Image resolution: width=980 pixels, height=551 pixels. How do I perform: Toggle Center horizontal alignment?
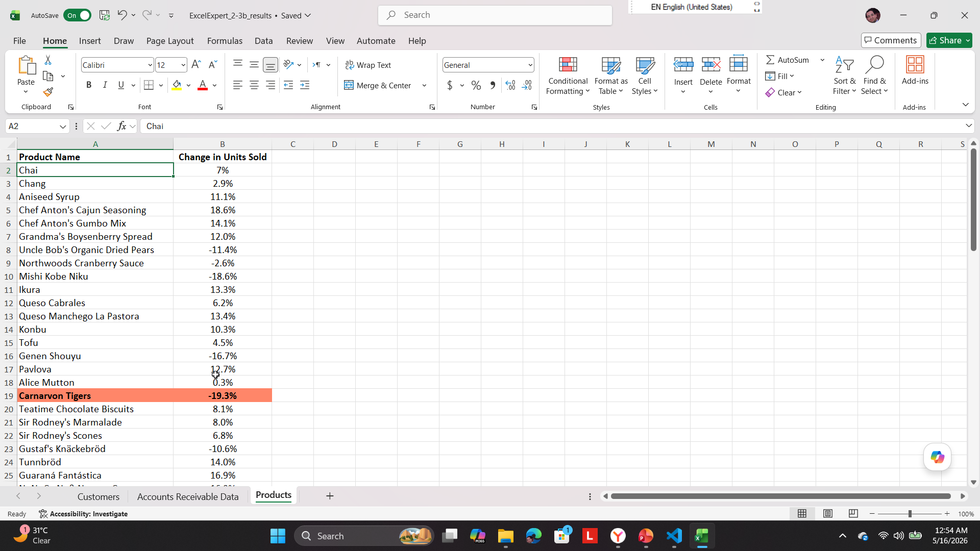coord(254,85)
